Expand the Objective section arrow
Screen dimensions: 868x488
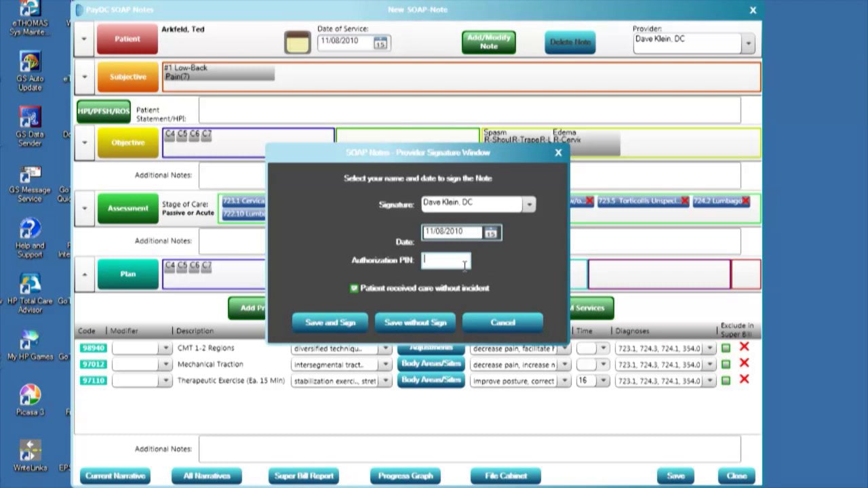point(84,142)
